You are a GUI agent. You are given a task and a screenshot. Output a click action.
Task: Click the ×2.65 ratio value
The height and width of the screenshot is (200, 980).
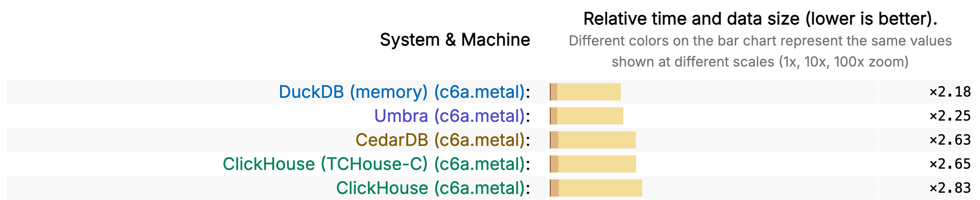[950, 164]
